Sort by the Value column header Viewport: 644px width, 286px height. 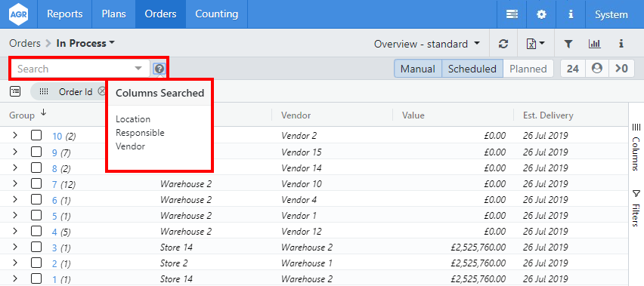(x=413, y=115)
